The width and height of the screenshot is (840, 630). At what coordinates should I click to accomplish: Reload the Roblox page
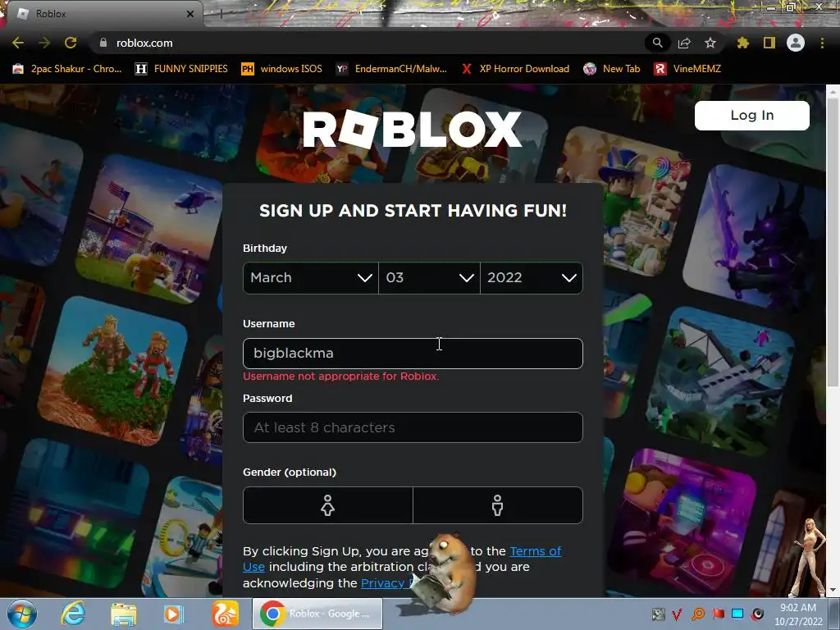pyautogui.click(x=71, y=43)
